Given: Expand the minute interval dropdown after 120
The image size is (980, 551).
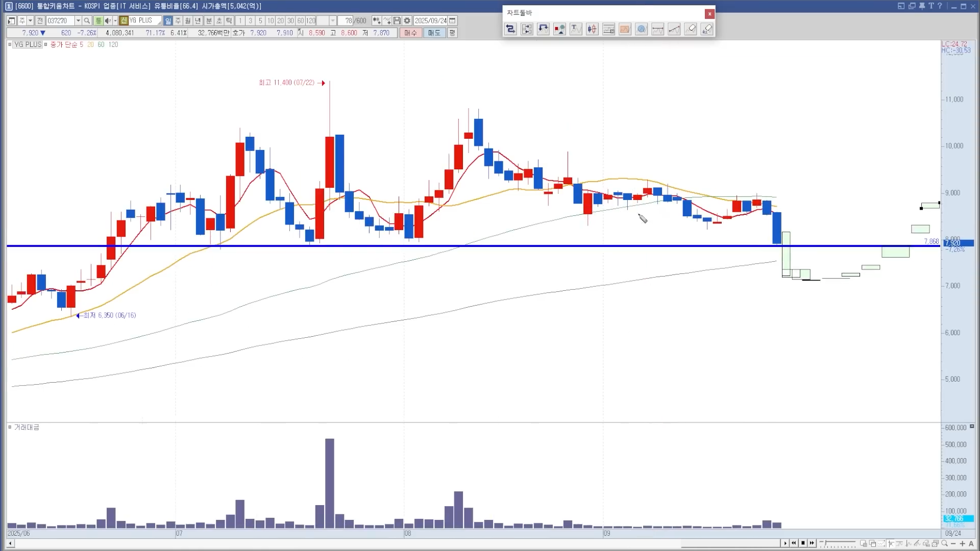Looking at the screenshot, I should coord(333,21).
